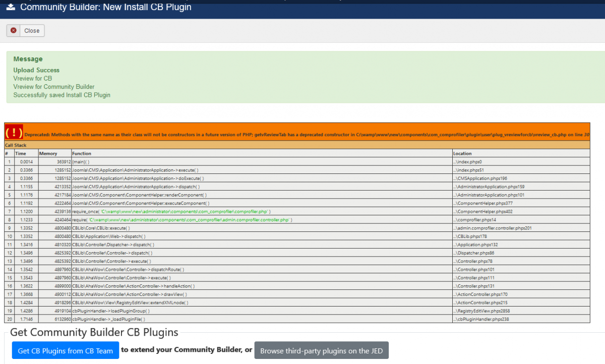
Task: Open Get CB Plugins from CB Team
Action: tap(66, 350)
